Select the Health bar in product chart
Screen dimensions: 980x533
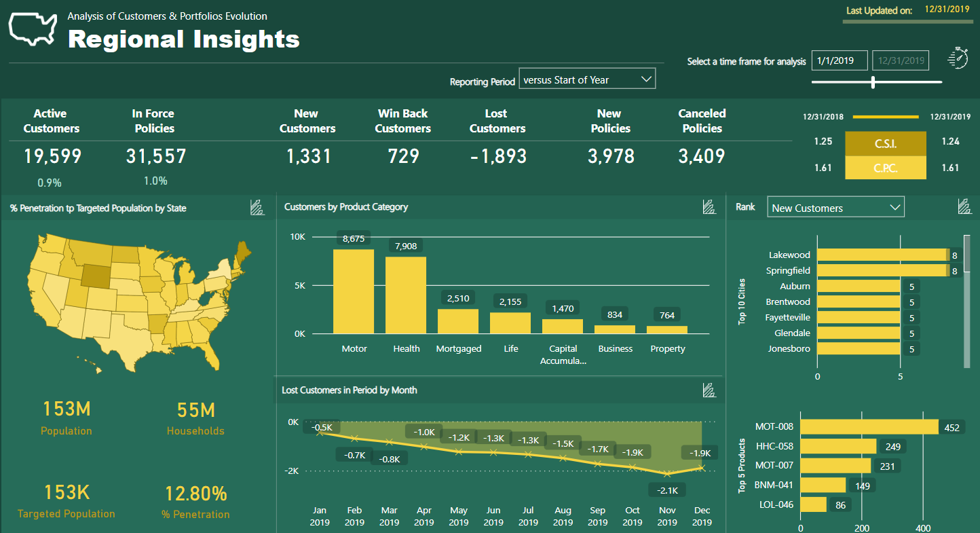coord(406,295)
